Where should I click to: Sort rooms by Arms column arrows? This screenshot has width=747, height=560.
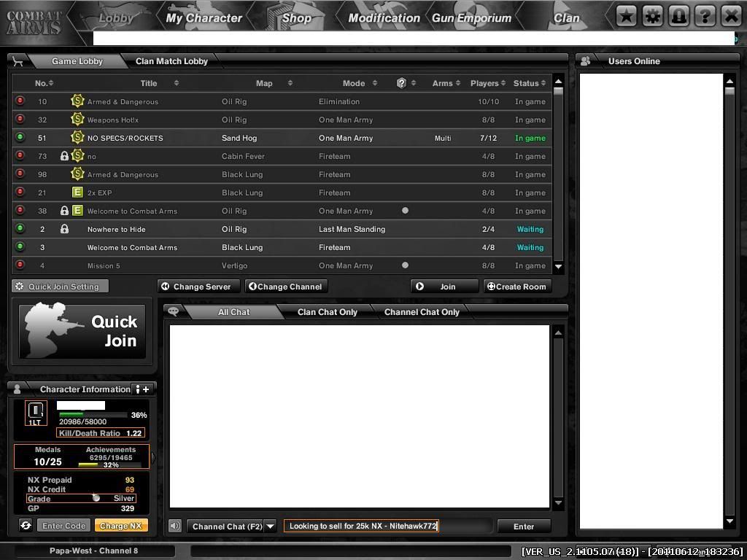tap(458, 83)
